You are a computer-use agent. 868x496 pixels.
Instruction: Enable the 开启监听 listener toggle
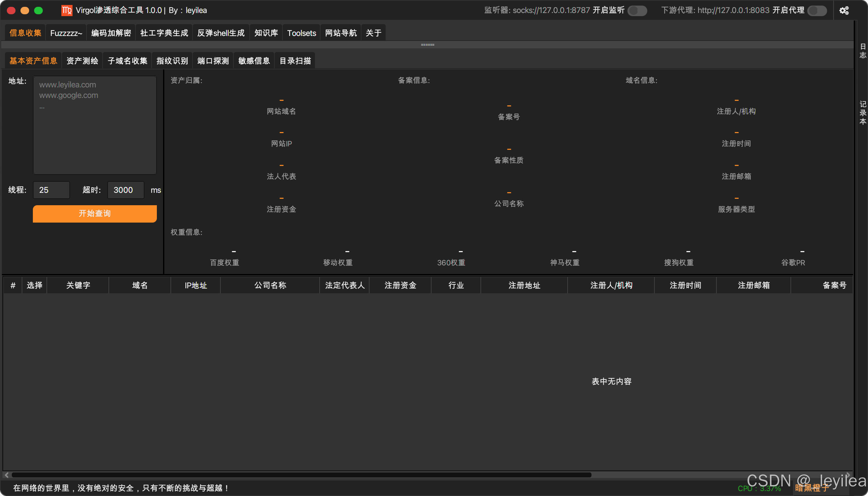point(637,11)
